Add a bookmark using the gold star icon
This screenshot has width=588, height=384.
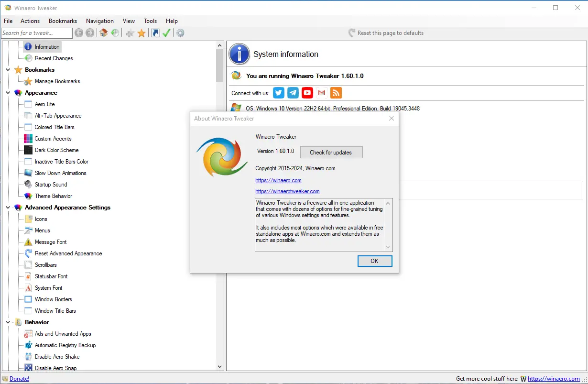click(x=142, y=33)
